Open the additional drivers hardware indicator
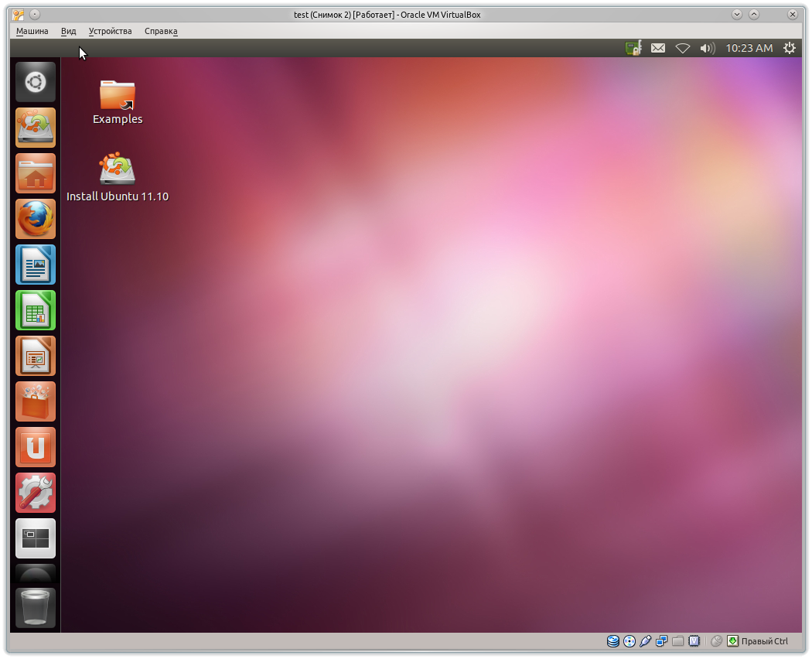812x659 pixels. pos(633,48)
